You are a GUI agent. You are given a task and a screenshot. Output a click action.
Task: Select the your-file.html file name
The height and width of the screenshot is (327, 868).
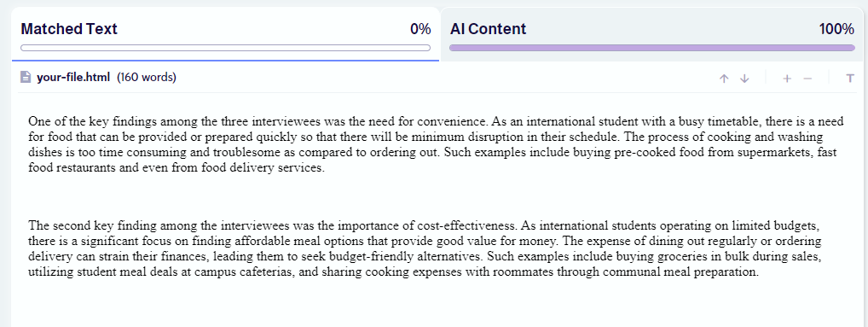pos(73,77)
